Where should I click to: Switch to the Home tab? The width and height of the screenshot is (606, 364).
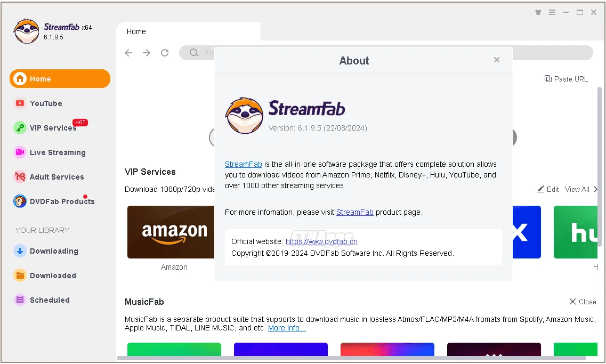pyautogui.click(x=136, y=31)
